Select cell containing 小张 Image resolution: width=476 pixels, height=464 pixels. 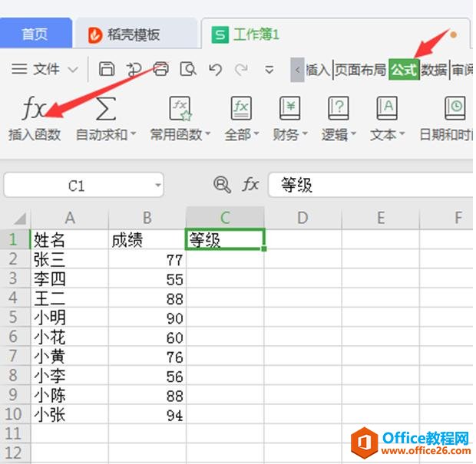[x=70, y=415]
